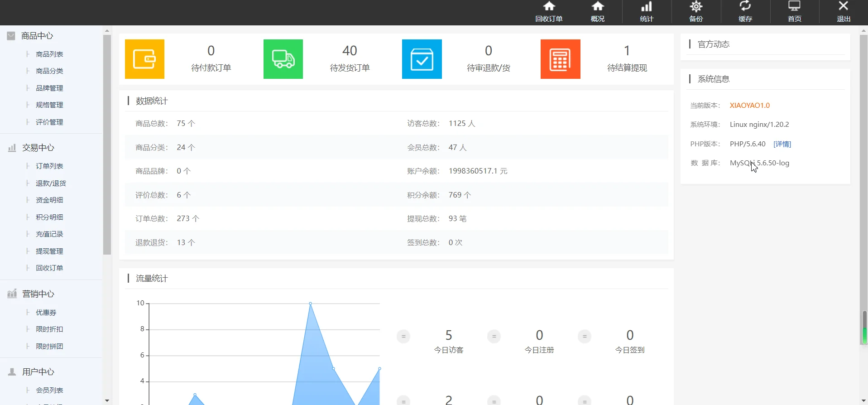The width and height of the screenshot is (868, 405).
Task: Open 回收订单 in the top toolbar
Action: click(549, 12)
